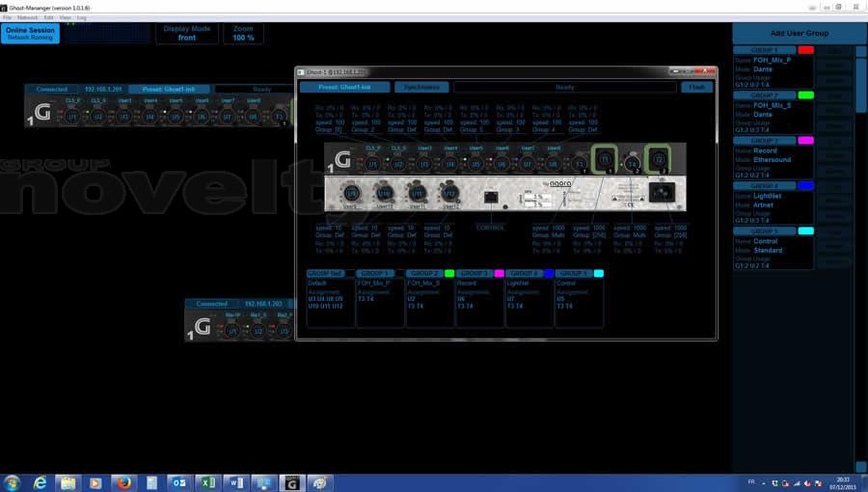Launch Excel from the taskbar
This screenshot has width=868, height=492.
point(206,482)
